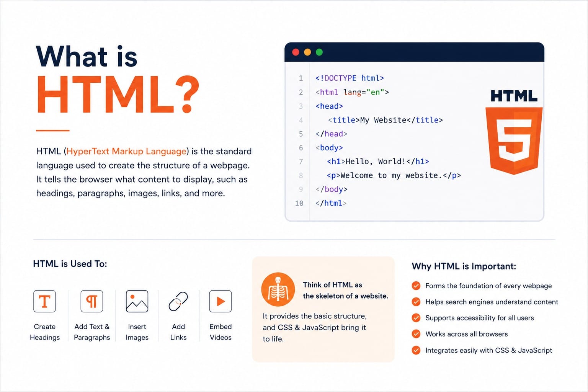The width and height of the screenshot is (588, 392).
Task: Click the large orange "HTML?" title
Action: 118,95
